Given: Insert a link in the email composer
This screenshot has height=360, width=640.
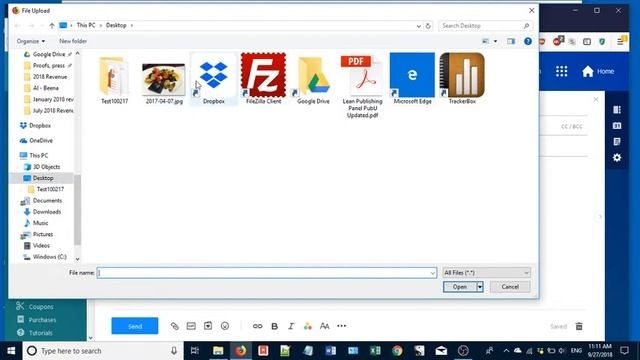Looking at the screenshot, I should tap(257, 326).
